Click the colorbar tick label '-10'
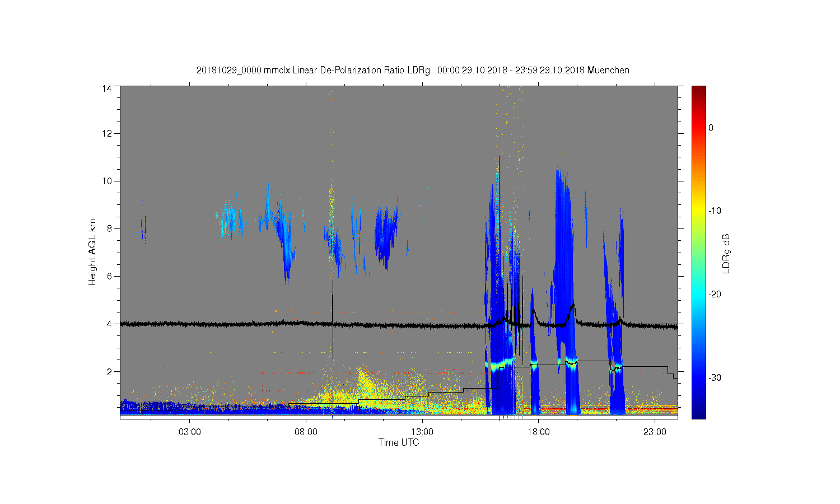840x504 pixels. click(715, 211)
